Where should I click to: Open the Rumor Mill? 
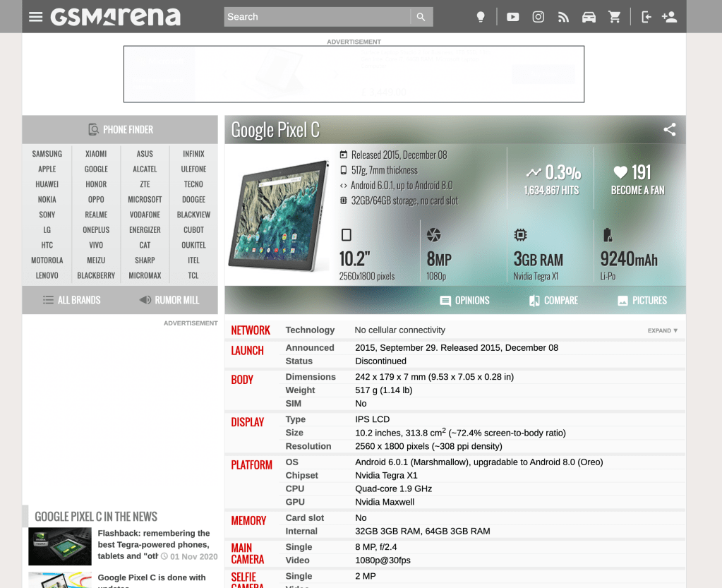point(169,300)
